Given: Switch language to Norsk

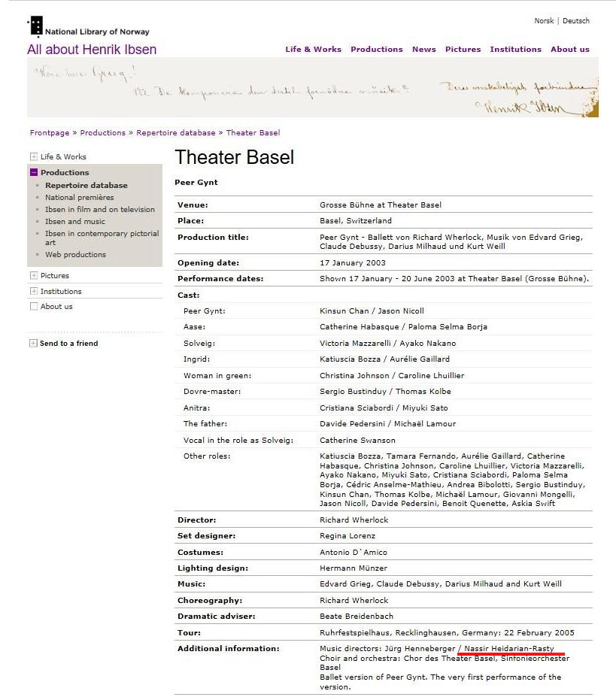Looking at the screenshot, I should point(544,21).
